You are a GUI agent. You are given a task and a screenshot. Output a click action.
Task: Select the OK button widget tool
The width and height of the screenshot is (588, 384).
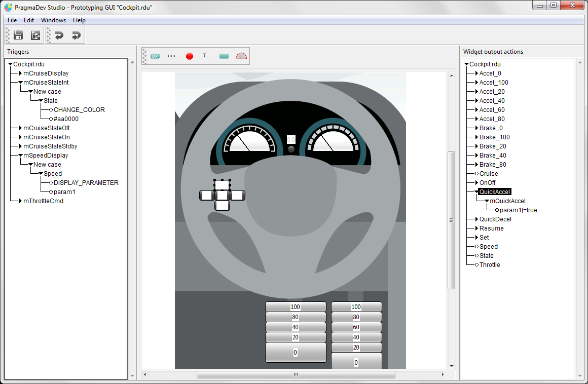155,56
